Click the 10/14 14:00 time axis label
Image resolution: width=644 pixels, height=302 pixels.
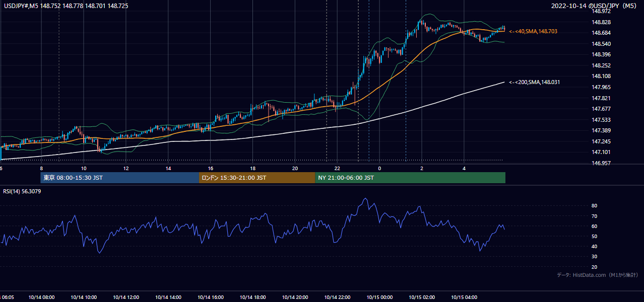coord(168,297)
